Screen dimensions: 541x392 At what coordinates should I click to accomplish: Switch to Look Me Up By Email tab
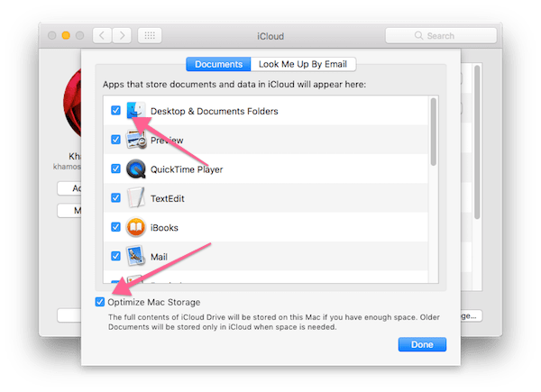coord(303,65)
